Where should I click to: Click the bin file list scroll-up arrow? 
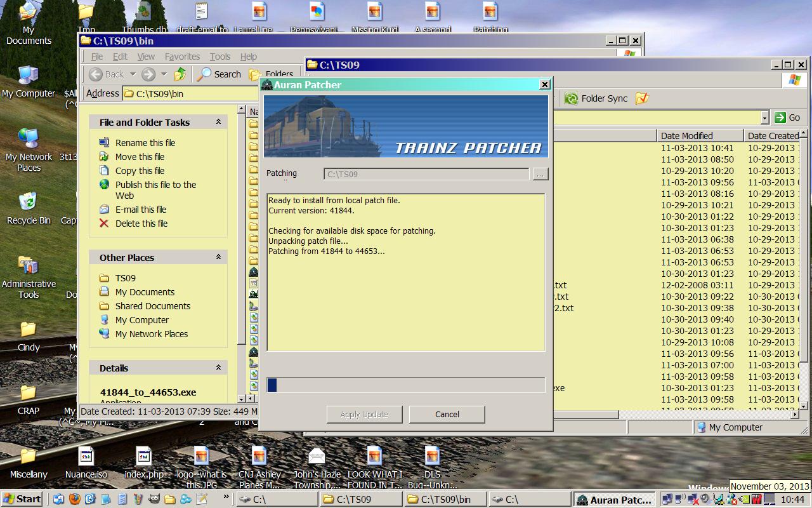pos(242,109)
